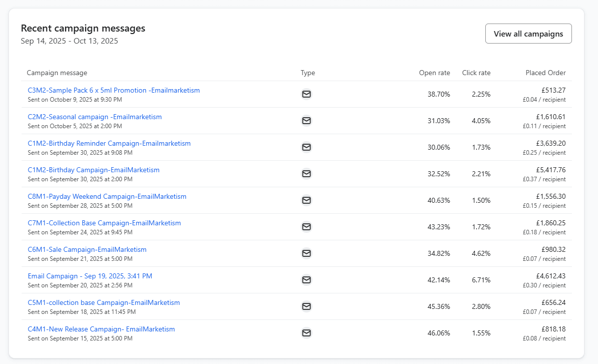Click email icon for C7M1-Collection Base Campaign
The height and width of the screenshot is (364, 598).
coord(307,227)
